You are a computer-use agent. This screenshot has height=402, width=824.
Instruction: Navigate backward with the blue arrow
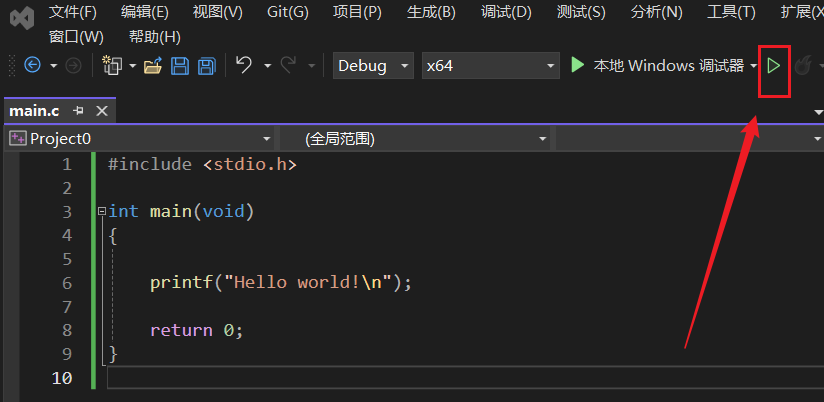coord(33,65)
